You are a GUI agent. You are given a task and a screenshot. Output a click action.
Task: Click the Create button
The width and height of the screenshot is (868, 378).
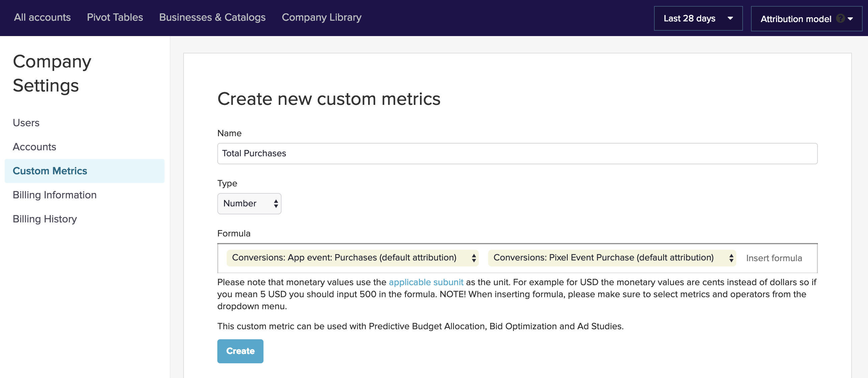(240, 351)
